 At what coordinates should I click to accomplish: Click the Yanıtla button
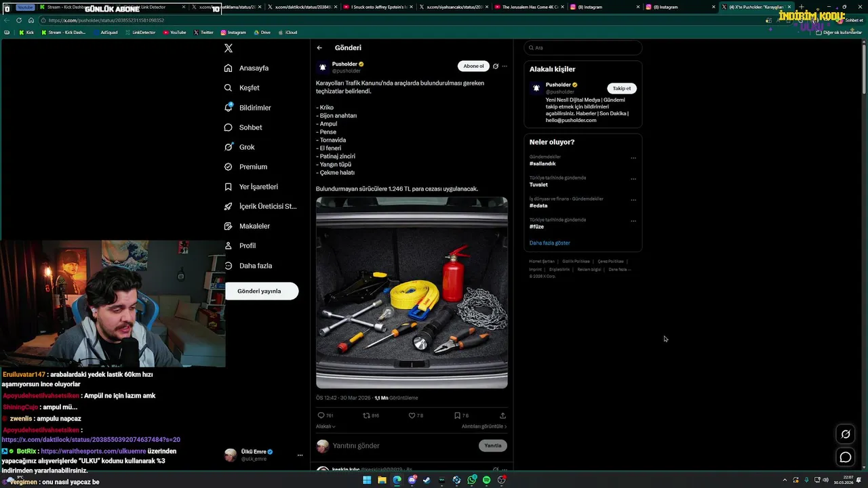pyautogui.click(x=493, y=445)
